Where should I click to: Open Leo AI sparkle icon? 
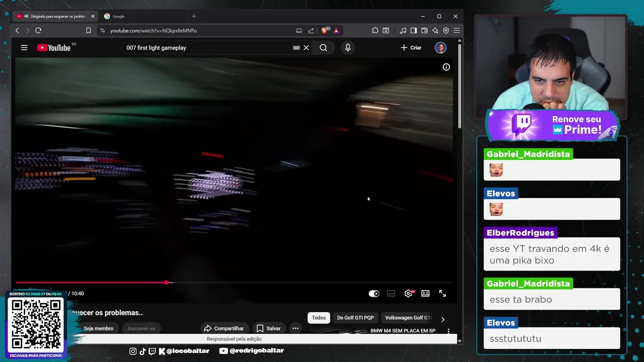click(435, 31)
